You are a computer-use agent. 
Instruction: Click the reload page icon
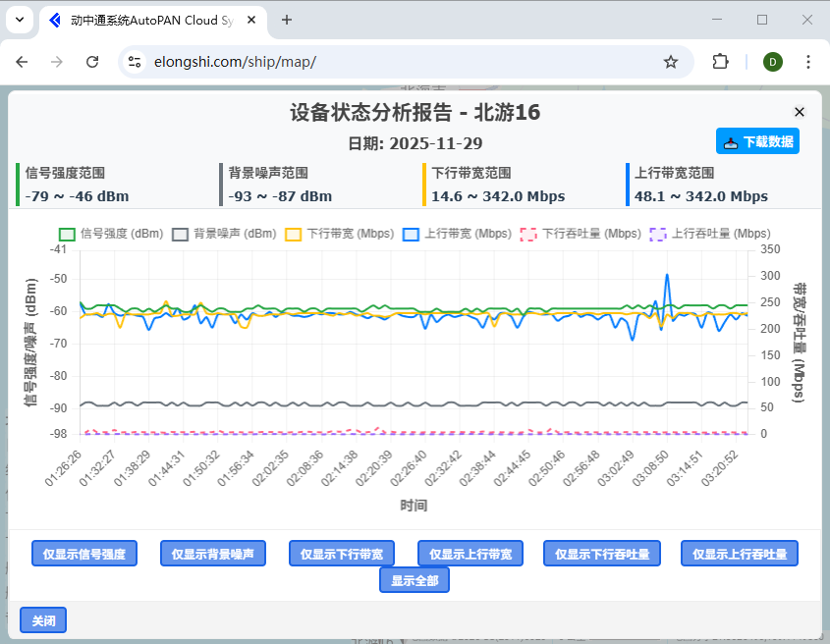pos(92,61)
